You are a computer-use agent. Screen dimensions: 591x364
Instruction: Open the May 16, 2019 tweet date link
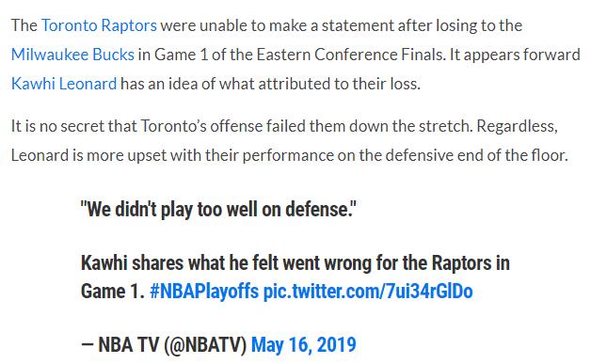click(x=303, y=345)
